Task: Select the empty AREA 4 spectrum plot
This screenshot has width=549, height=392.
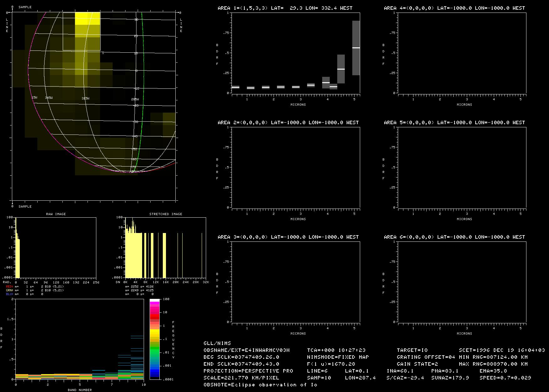Action: pyautogui.click(x=462, y=53)
